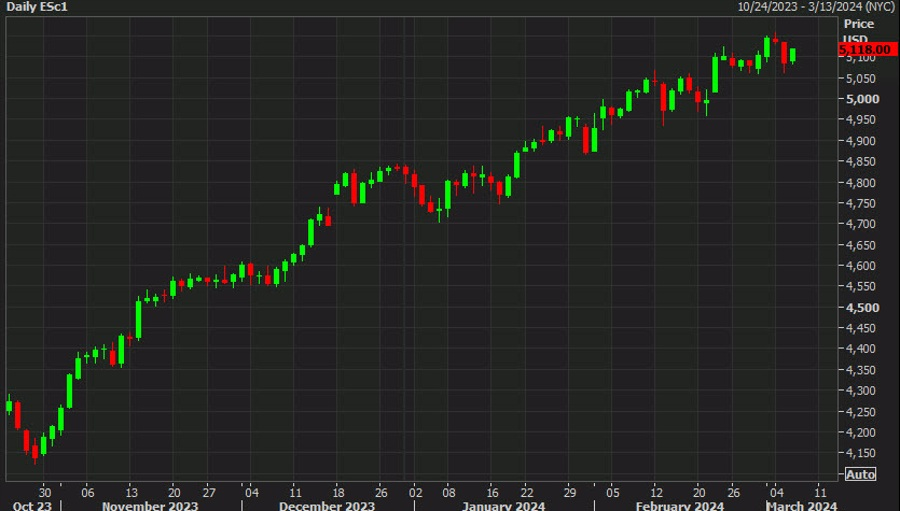This screenshot has width=900, height=511.
Task: Select the January 2024 month label
Action: (x=503, y=506)
